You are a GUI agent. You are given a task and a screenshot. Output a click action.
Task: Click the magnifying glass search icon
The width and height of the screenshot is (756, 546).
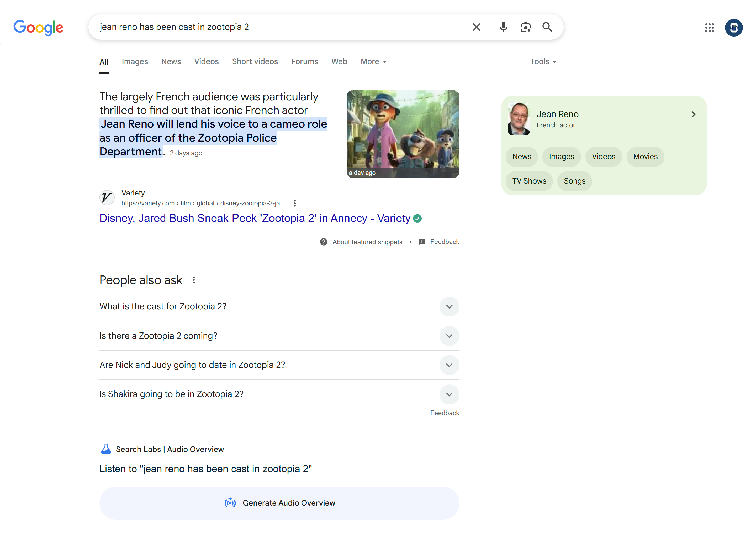547,27
